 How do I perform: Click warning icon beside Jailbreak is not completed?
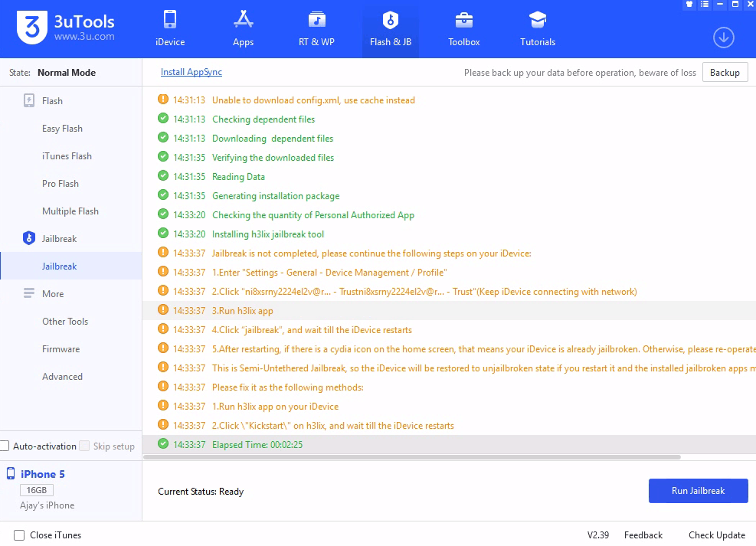tap(163, 253)
